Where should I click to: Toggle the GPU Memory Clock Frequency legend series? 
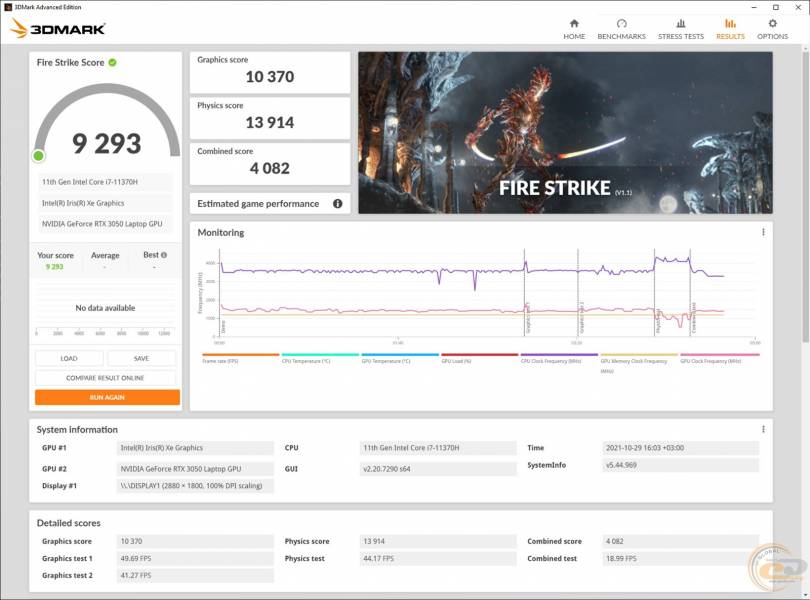pyautogui.click(x=639, y=362)
